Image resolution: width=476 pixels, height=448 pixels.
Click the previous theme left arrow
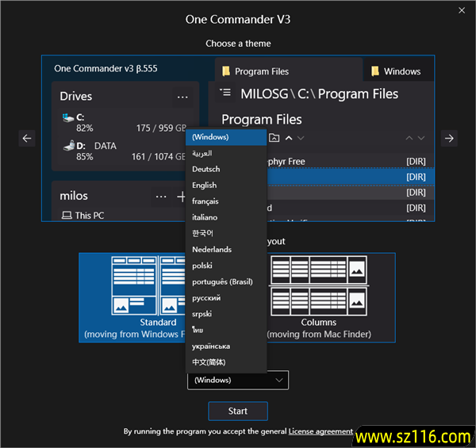click(28, 138)
